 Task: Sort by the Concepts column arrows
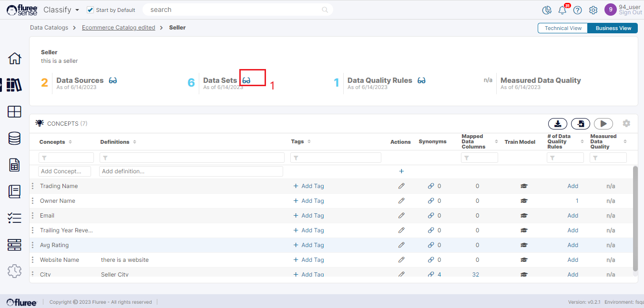click(x=71, y=142)
